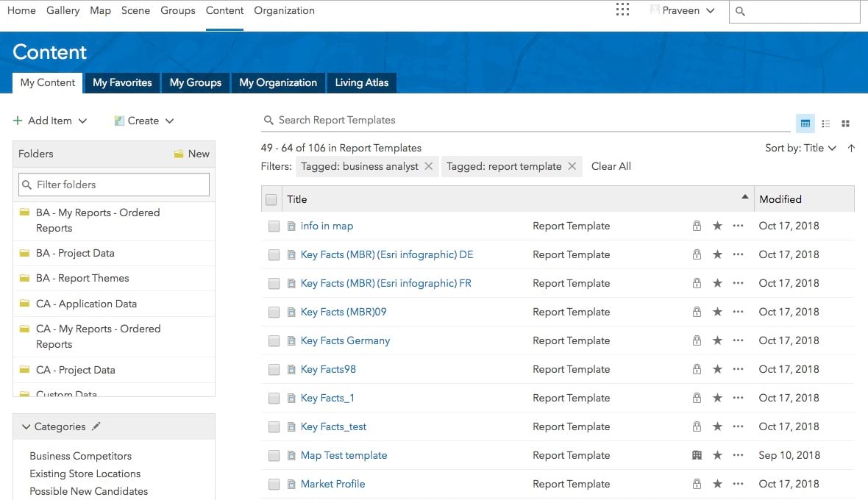More options for Key Facts_1

[738, 398]
